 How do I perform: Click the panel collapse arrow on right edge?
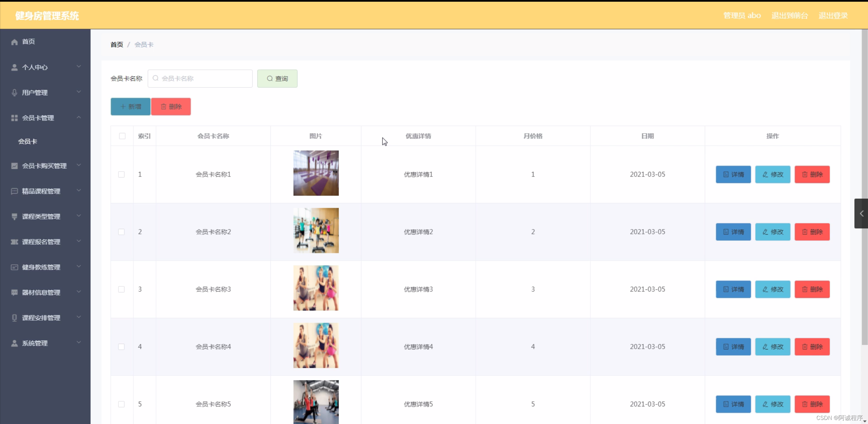[x=861, y=214]
